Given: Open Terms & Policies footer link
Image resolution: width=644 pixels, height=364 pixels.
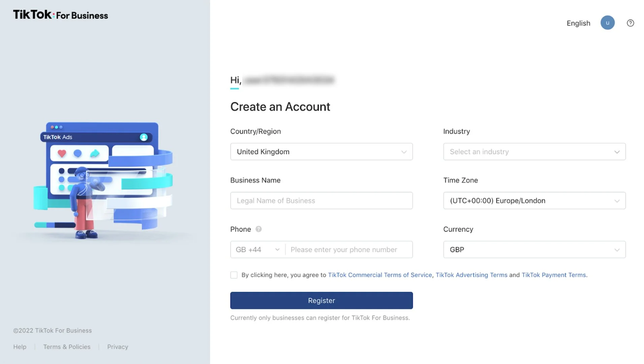Looking at the screenshot, I should point(67,347).
